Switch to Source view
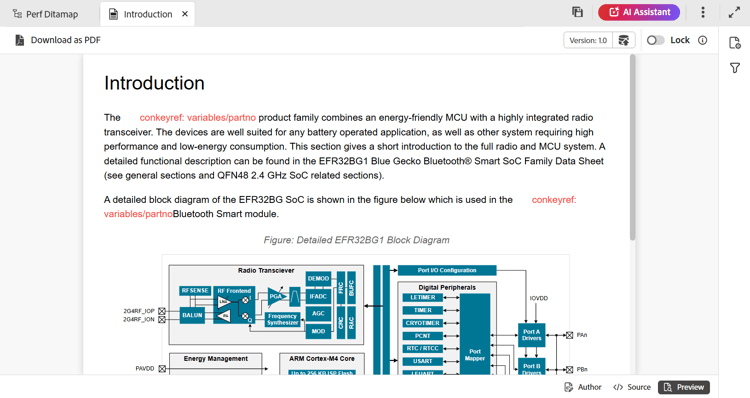 tap(632, 387)
